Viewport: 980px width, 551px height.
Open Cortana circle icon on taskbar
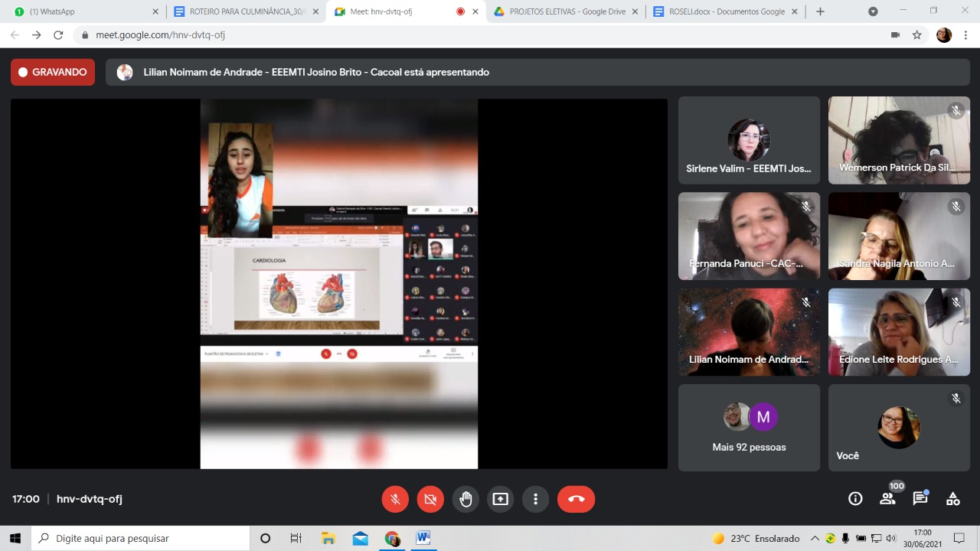point(265,538)
